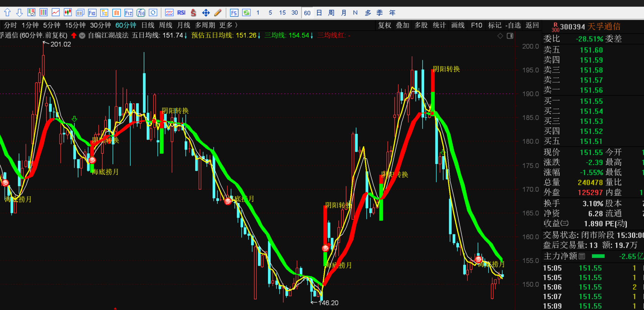Open the 画线 draw line tools
The image size is (644, 310).
[x=458, y=25]
